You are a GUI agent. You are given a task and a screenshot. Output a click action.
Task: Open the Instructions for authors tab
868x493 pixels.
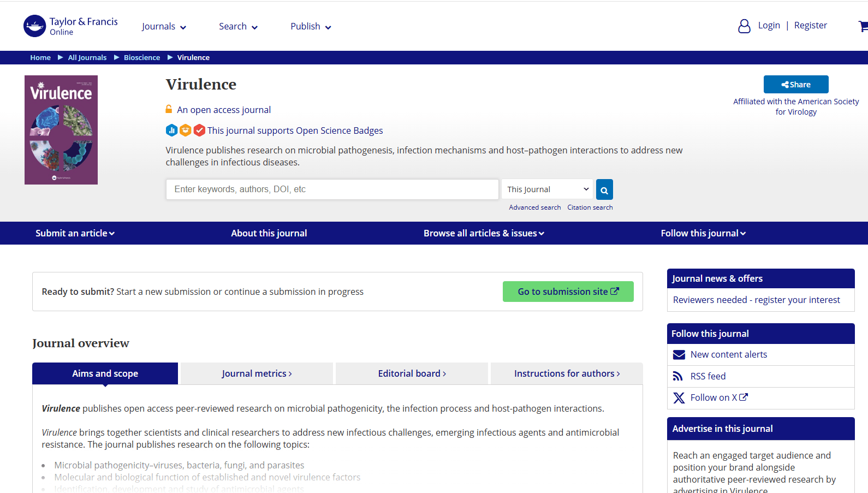(567, 373)
